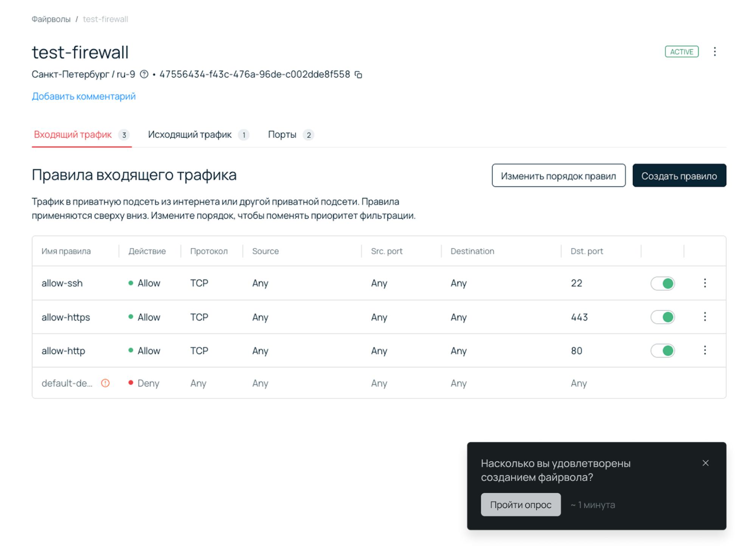Click the warning icon on default-deny rule
The image size is (756, 558).
tap(105, 383)
